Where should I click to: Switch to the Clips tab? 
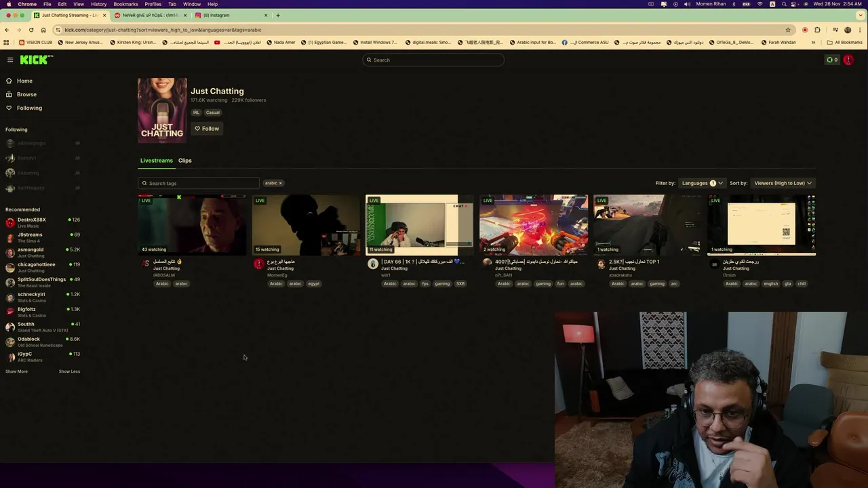185,161
